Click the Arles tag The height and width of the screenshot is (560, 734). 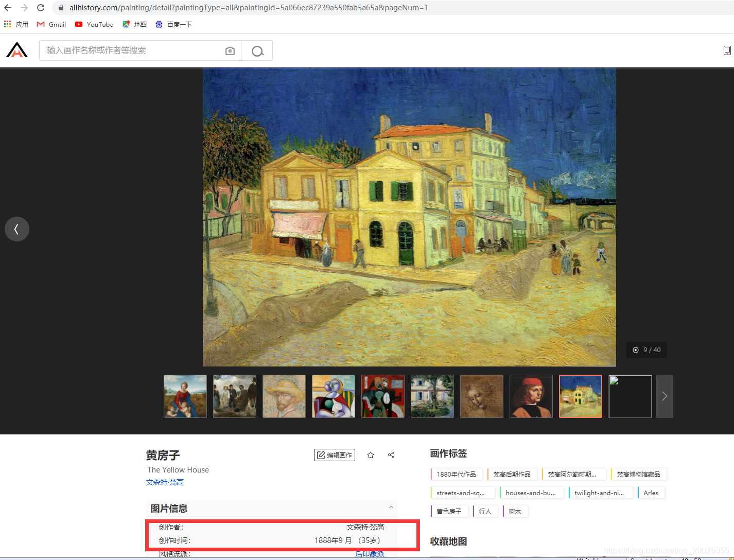(x=651, y=493)
